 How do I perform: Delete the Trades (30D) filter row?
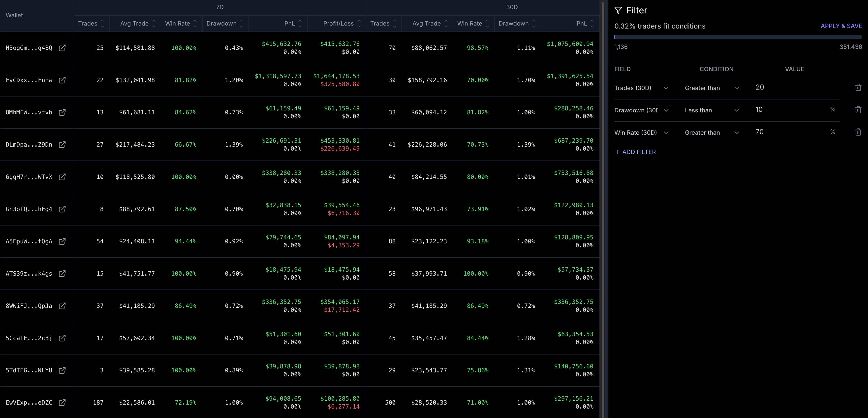pyautogui.click(x=858, y=87)
